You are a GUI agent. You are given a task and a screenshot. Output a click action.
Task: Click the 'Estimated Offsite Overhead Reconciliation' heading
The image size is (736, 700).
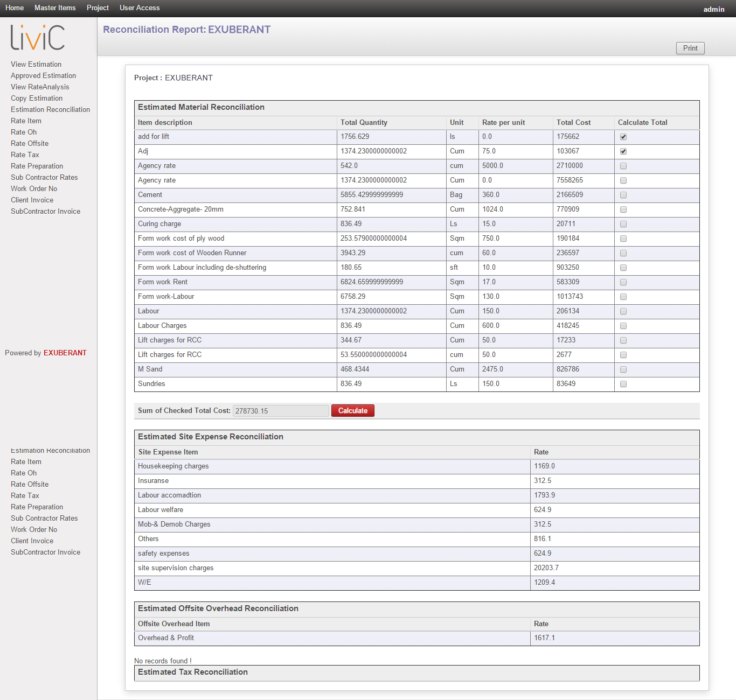(x=218, y=608)
